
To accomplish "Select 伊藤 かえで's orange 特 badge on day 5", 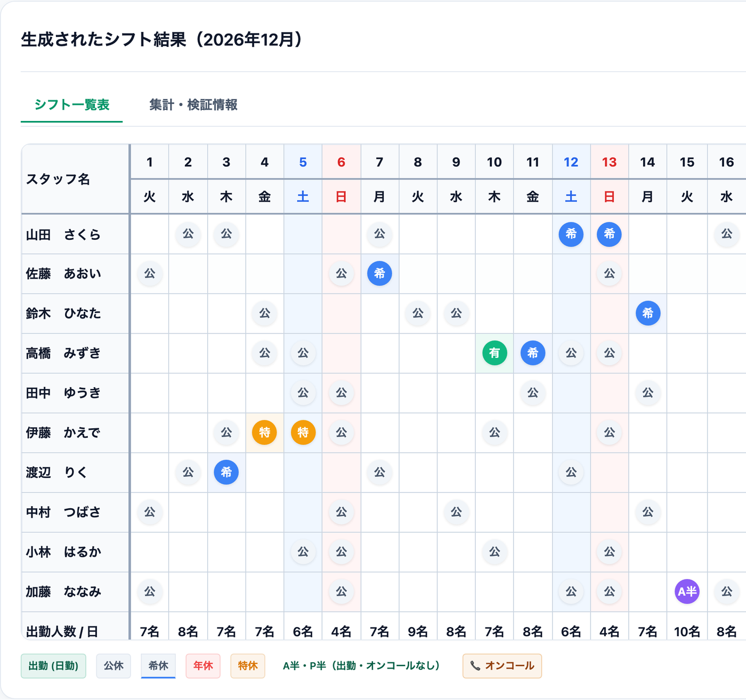I will point(303,433).
